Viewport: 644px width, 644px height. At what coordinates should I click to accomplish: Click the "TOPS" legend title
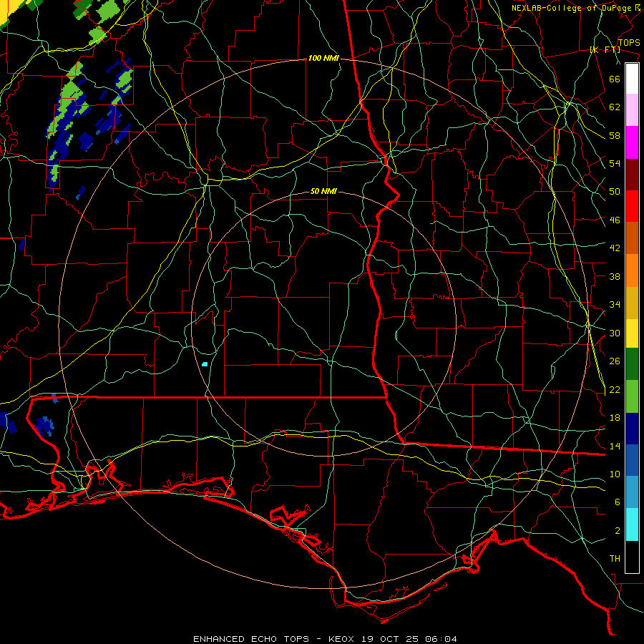(629, 43)
